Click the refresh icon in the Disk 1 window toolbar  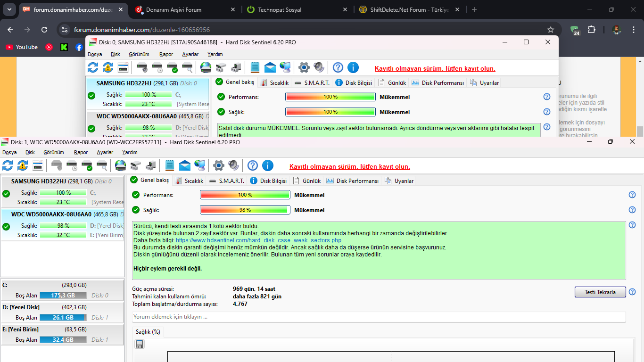click(x=8, y=165)
